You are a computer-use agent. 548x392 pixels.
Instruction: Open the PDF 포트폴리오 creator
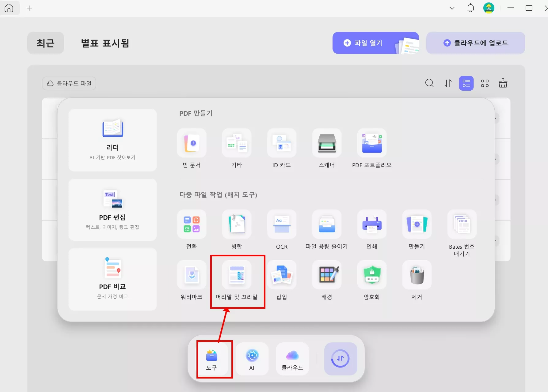point(371,149)
